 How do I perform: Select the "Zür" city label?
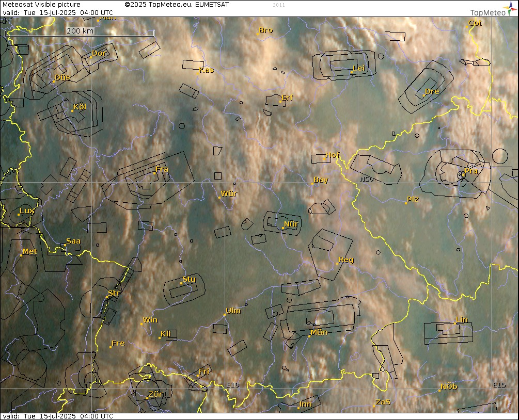155,394
